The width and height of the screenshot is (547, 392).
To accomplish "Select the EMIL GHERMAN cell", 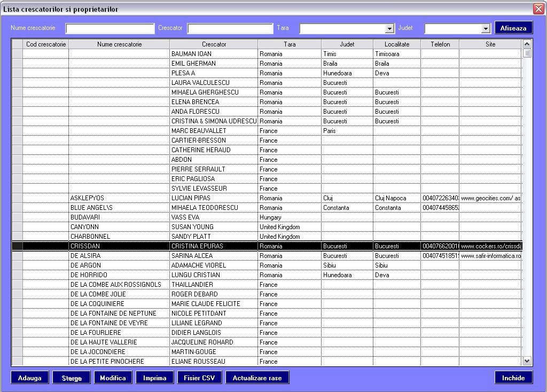I will [x=214, y=64].
